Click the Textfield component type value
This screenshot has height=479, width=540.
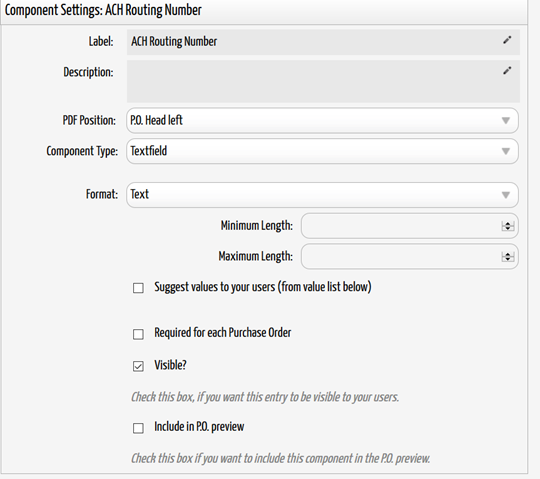coord(149,151)
